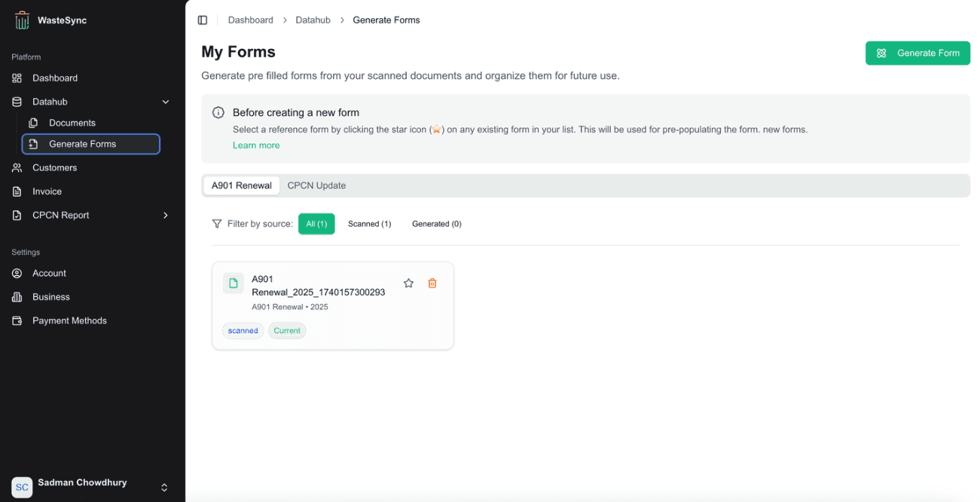
Task: Click the Sadman Chowdhury user name
Action: point(82,482)
